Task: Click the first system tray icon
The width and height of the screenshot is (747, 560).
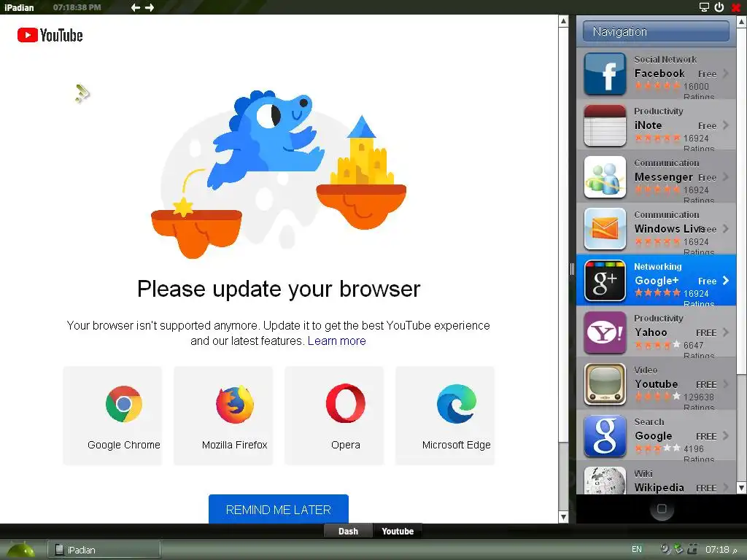Action: click(x=665, y=549)
